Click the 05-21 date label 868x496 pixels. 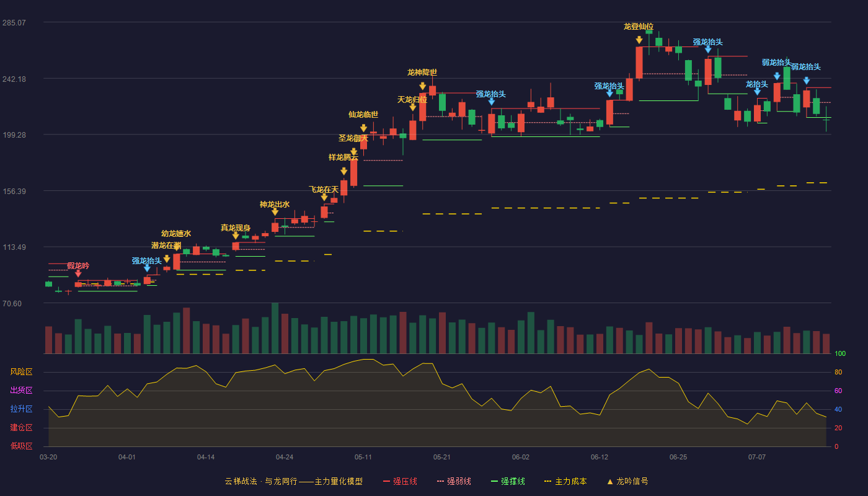pos(442,457)
